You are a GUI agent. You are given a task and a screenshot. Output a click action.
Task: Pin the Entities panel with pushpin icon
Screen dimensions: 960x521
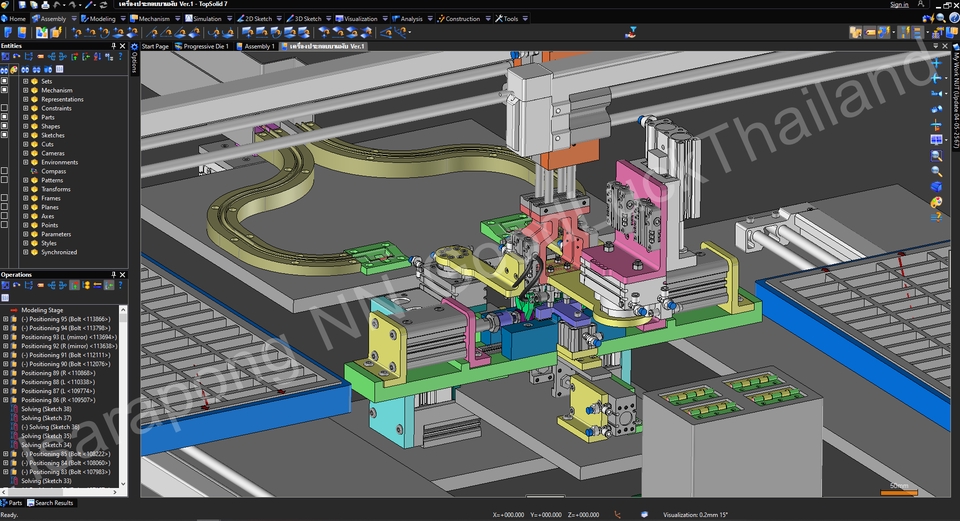(113, 45)
